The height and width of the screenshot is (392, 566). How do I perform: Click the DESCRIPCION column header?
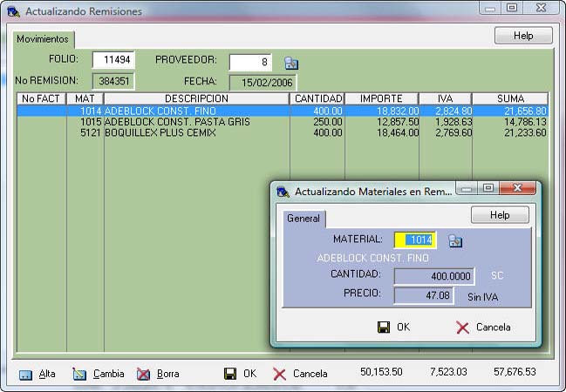click(196, 98)
